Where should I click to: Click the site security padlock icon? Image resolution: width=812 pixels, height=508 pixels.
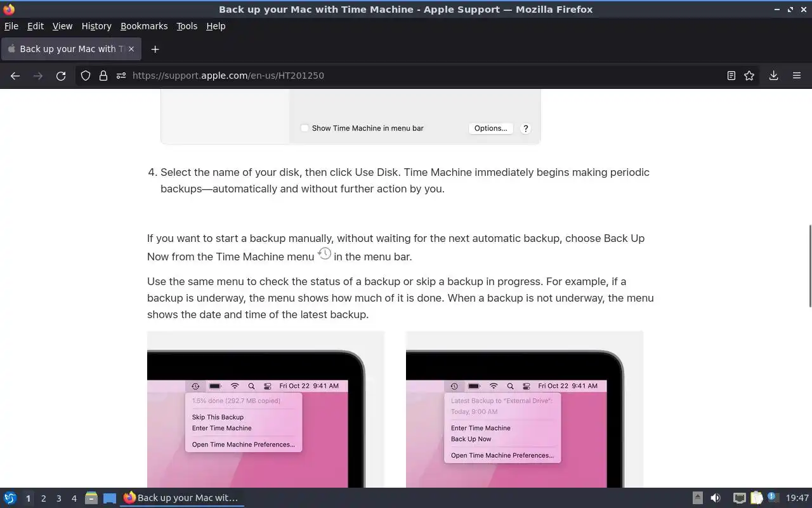click(x=103, y=76)
